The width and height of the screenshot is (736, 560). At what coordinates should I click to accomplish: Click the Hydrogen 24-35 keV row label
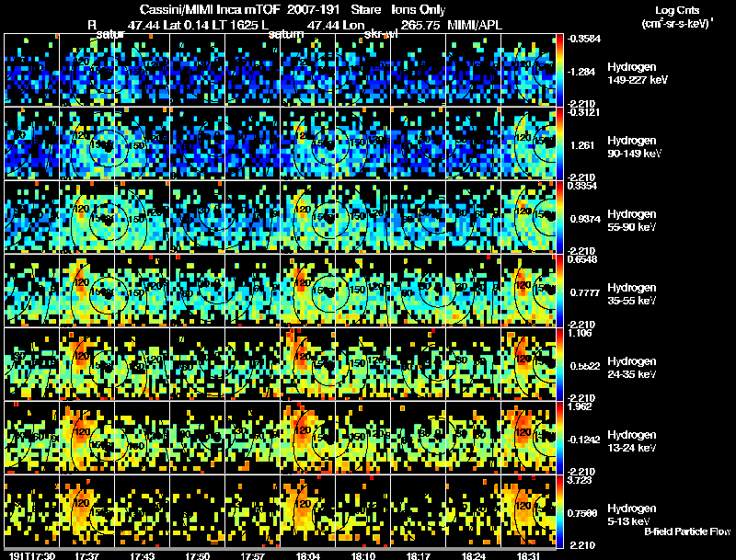[x=632, y=368]
